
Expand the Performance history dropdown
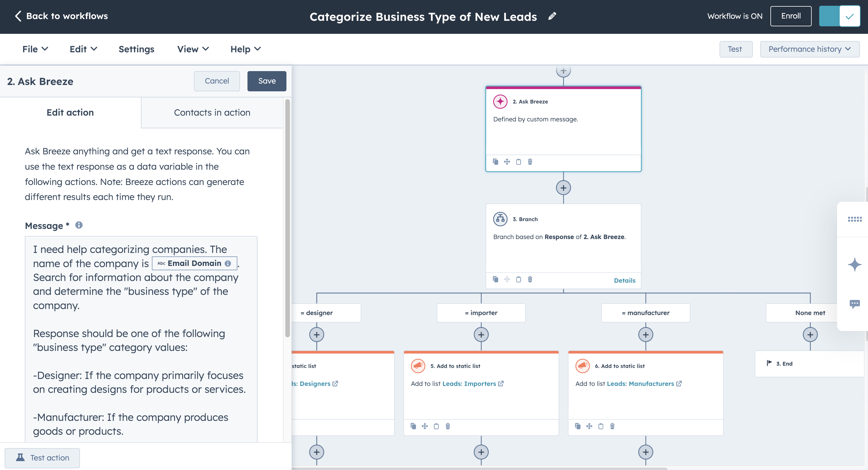tap(809, 49)
